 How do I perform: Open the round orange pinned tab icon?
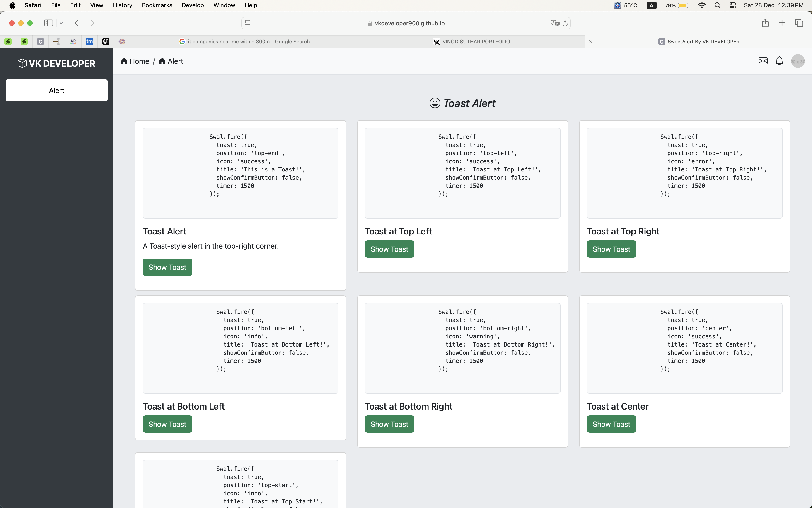(x=122, y=41)
